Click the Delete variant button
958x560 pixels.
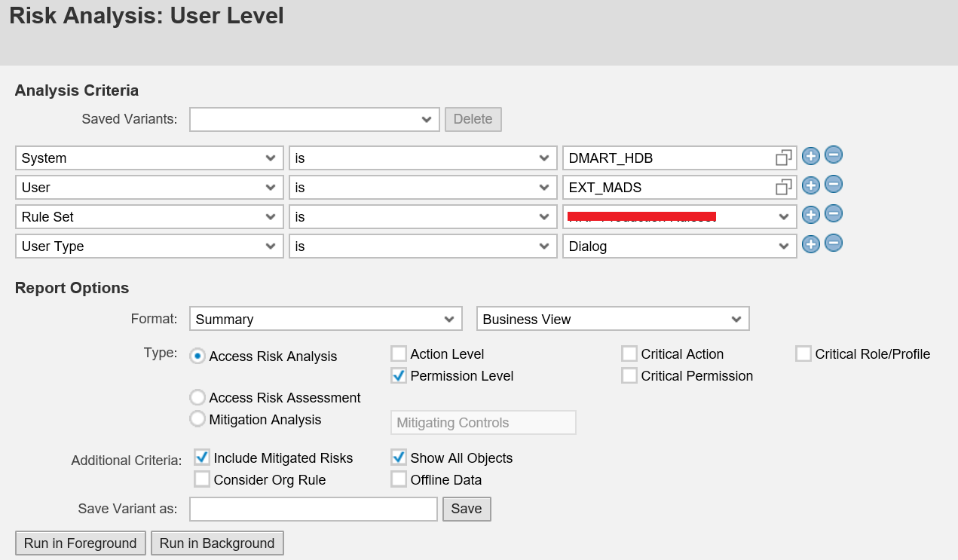click(x=473, y=119)
